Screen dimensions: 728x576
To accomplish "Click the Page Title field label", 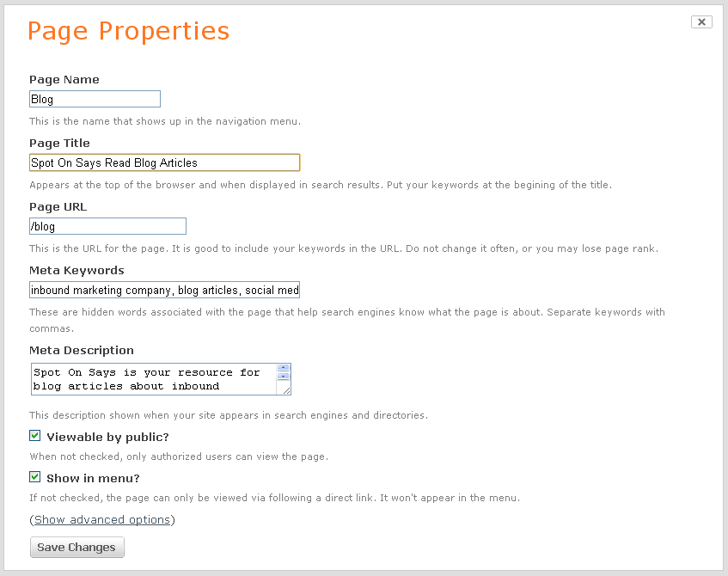I will point(59,143).
